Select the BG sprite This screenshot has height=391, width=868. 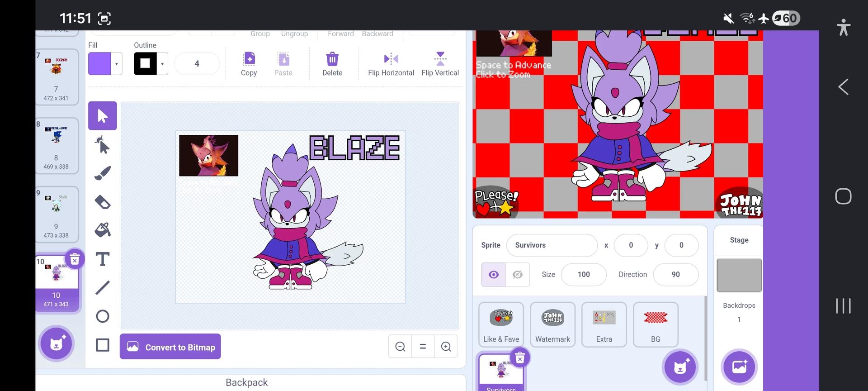click(x=656, y=324)
